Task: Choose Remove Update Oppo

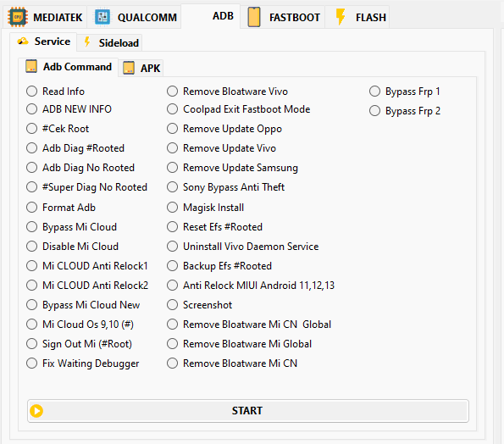Action: pyautogui.click(x=224, y=129)
